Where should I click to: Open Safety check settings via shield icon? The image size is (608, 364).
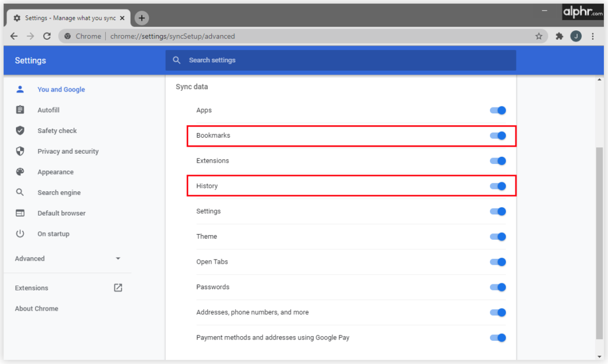click(20, 131)
